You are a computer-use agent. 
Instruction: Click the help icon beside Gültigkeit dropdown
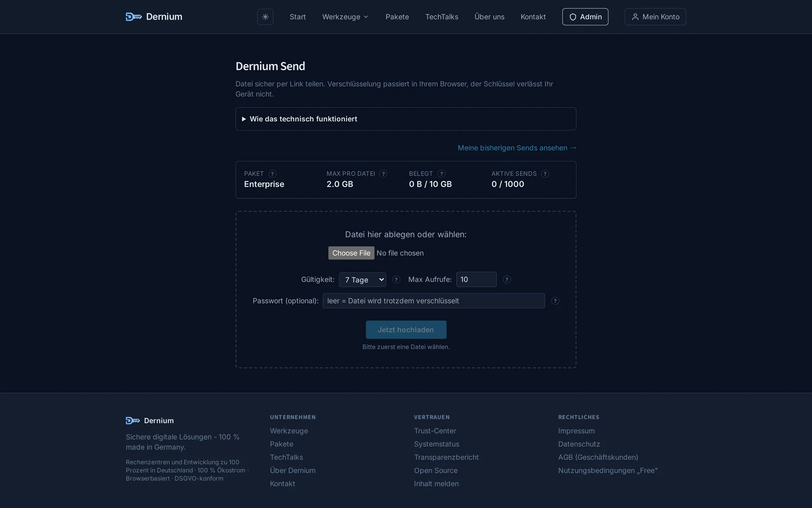396,280
